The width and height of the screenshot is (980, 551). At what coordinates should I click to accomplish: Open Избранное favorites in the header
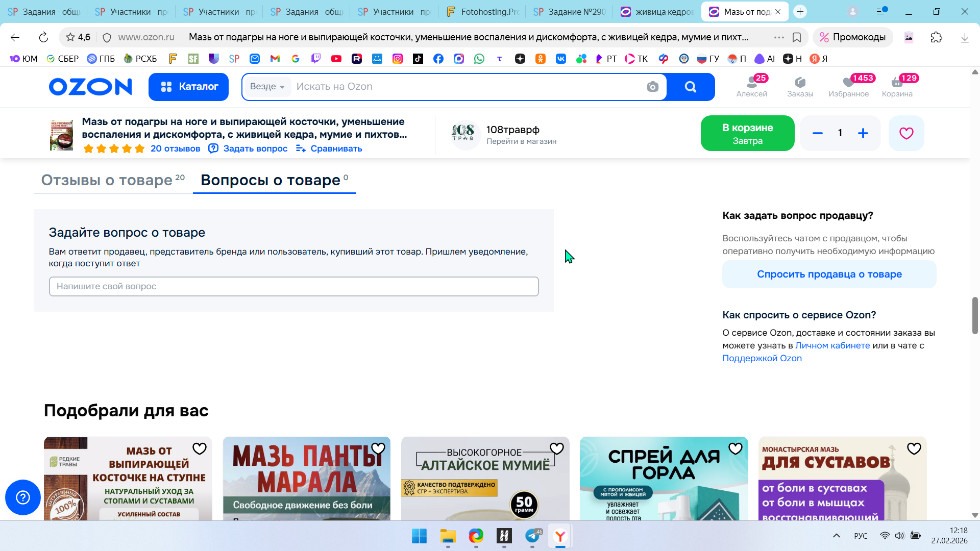[x=848, y=86]
